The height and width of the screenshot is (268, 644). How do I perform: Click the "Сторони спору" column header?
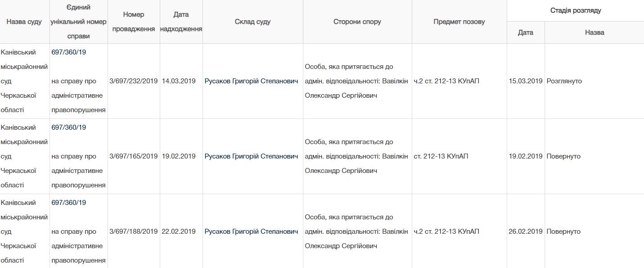click(x=357, y=22)
